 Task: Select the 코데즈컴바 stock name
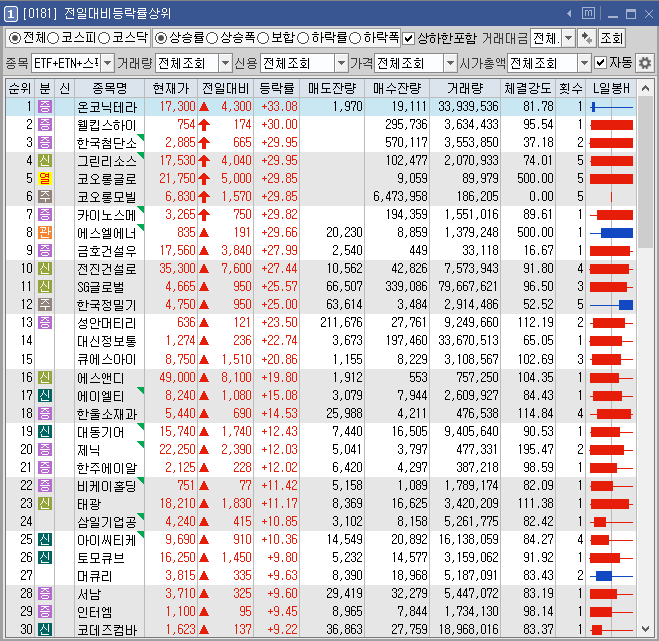point(107,630)
